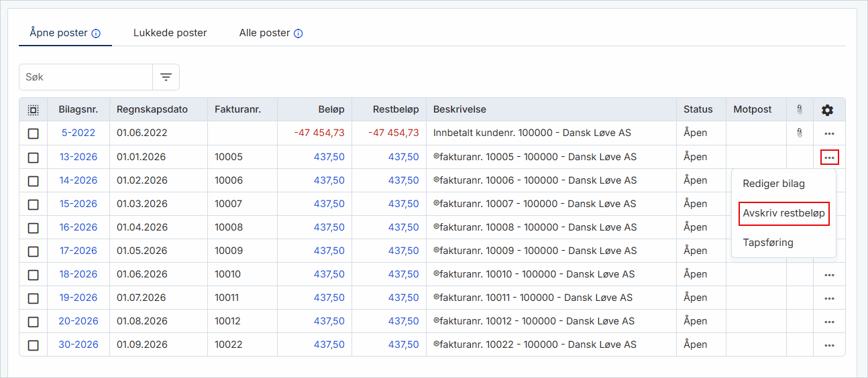
Task: Open three-dot menu for row 19-2026
Action: pos(829,298)
